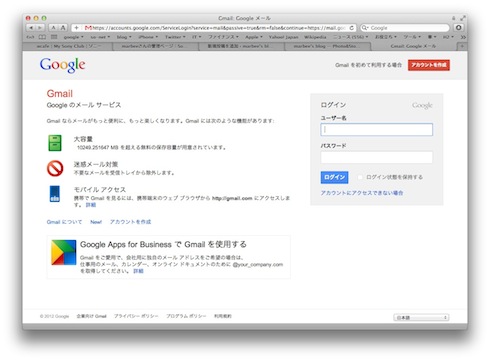Open the Wikipedia bookmark

pos(315,37)
